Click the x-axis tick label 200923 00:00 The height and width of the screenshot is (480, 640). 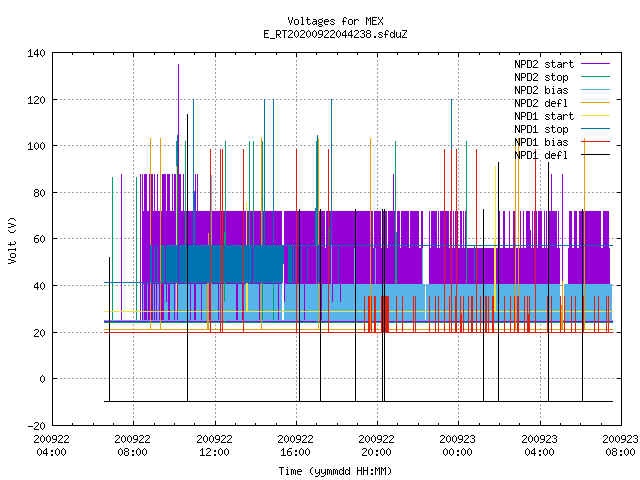coord(457,446)
